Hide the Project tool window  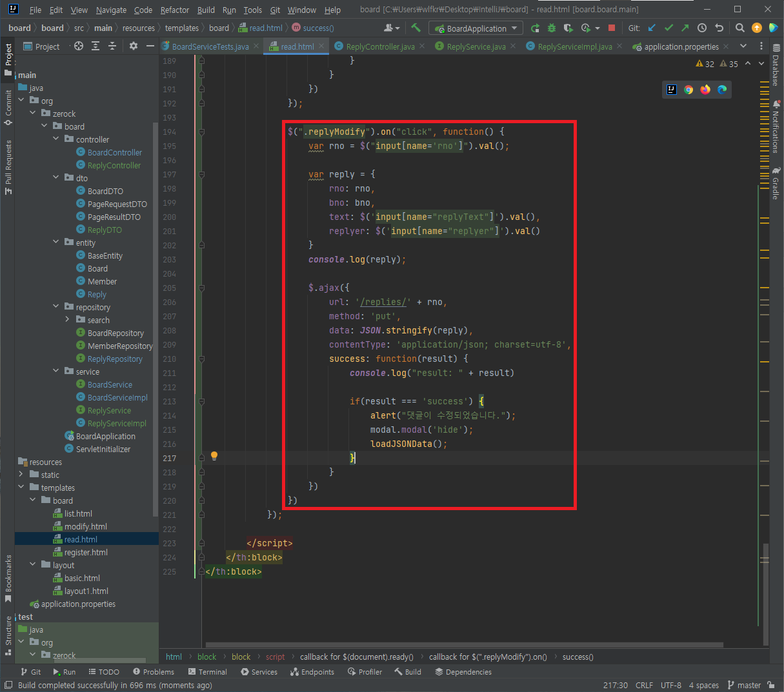(150, 46)
